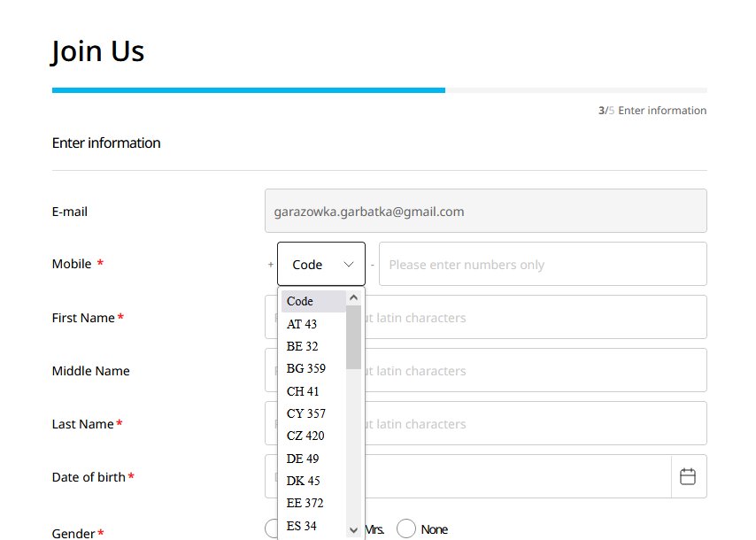Choose BE 32 country code
The image size is (756, 540).
(313, 346)
